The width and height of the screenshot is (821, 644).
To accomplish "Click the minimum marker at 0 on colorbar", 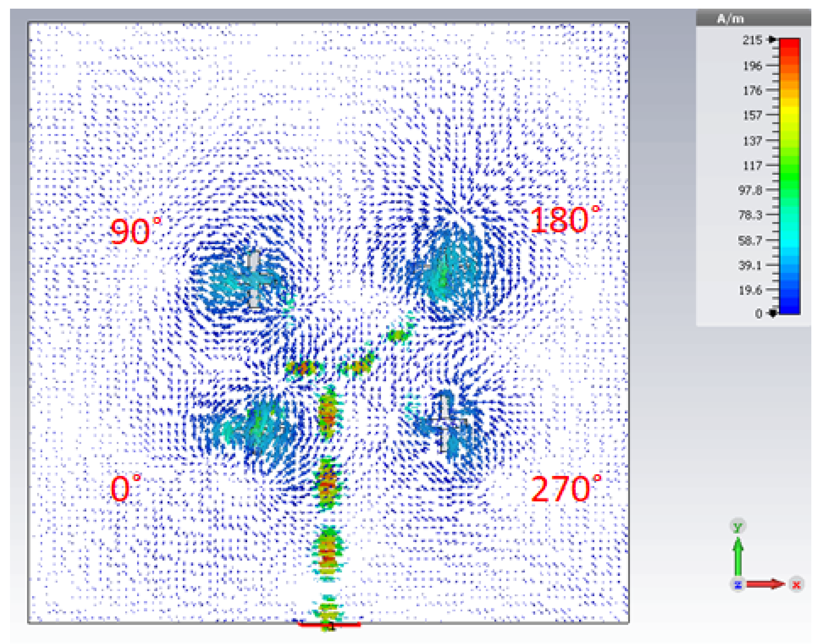I will click(x=773, y=313).
